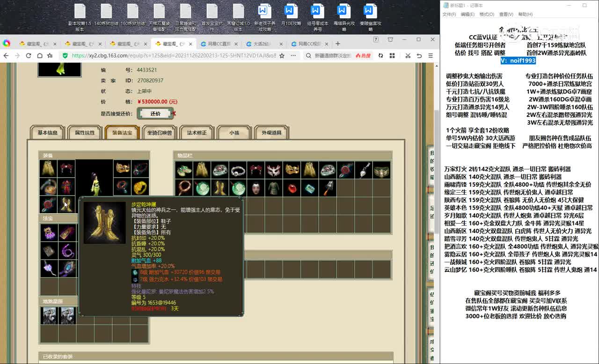The height and width of the screenshot is (364, 599).
Task: Select the green robe in the inventory
Action: 273,188
